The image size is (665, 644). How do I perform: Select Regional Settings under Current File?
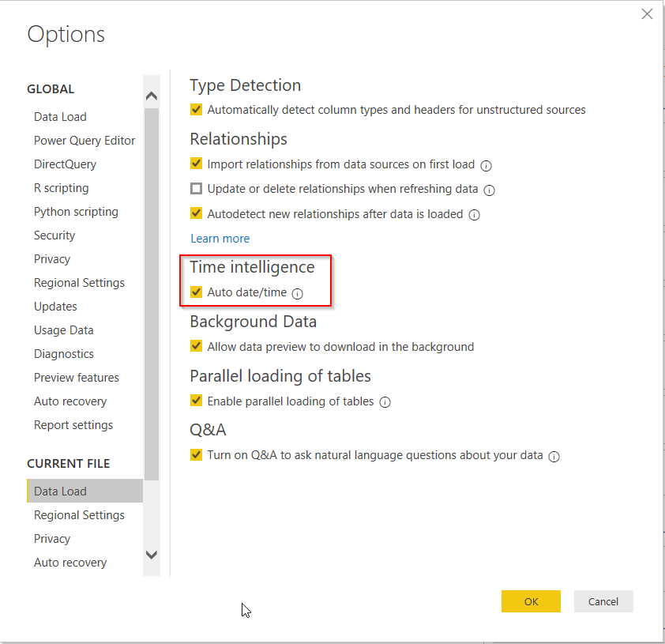[79, 514]
